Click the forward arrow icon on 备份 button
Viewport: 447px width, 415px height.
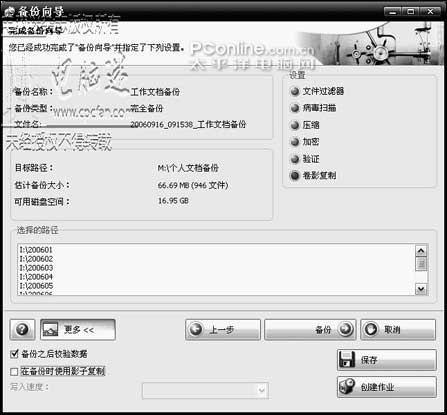pos(346,329)
